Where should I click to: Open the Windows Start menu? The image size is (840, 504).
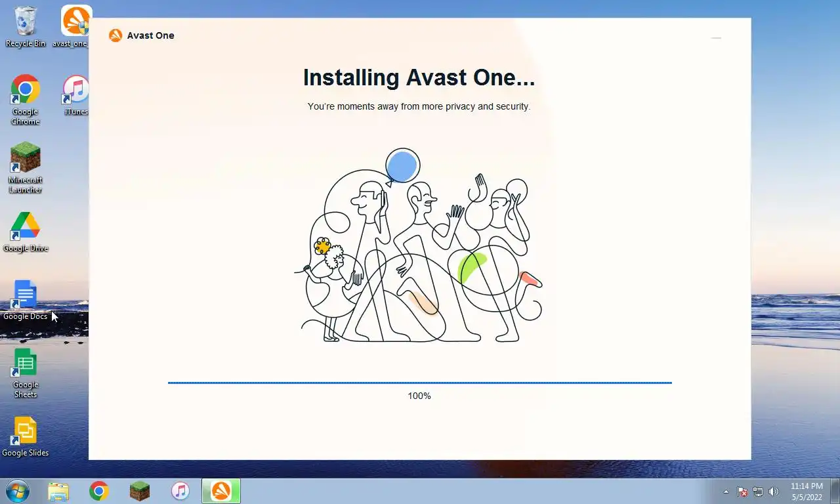pyautogui.click(x=17, y=491)
